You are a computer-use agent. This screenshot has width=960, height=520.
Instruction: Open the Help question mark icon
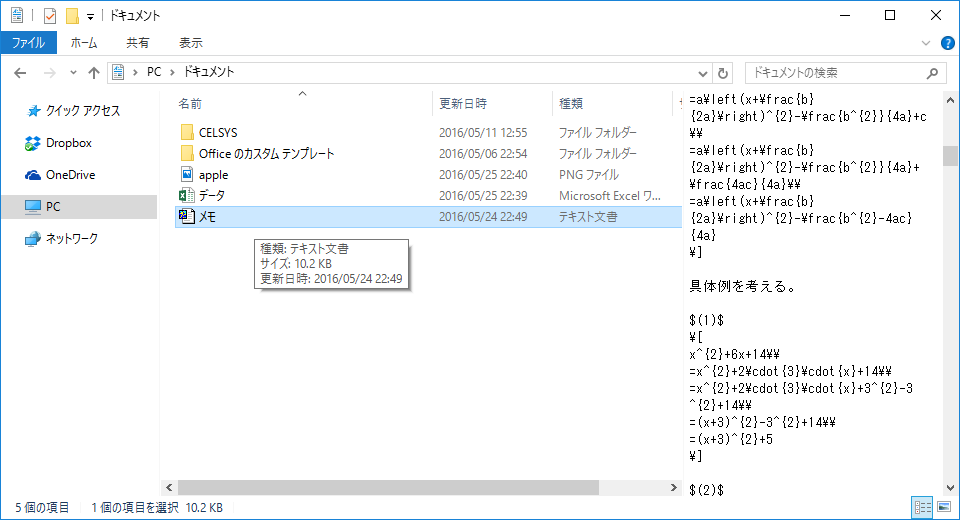947,43
